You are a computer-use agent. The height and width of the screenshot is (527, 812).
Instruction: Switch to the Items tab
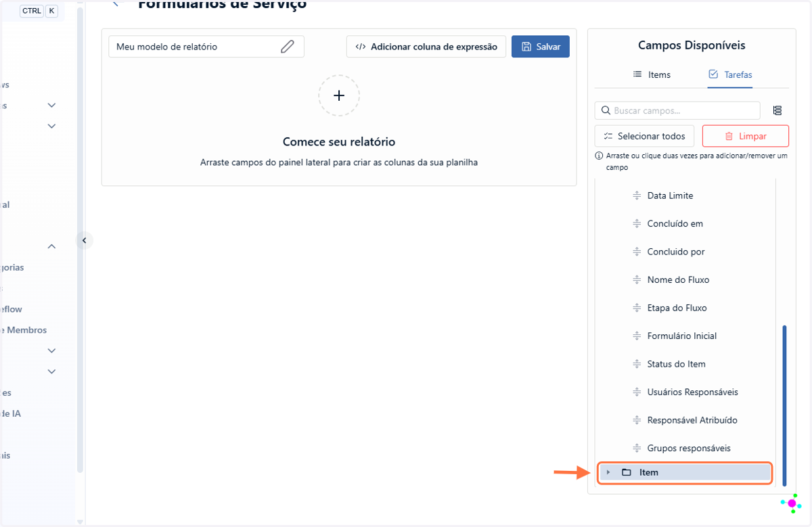click(652, 74)
